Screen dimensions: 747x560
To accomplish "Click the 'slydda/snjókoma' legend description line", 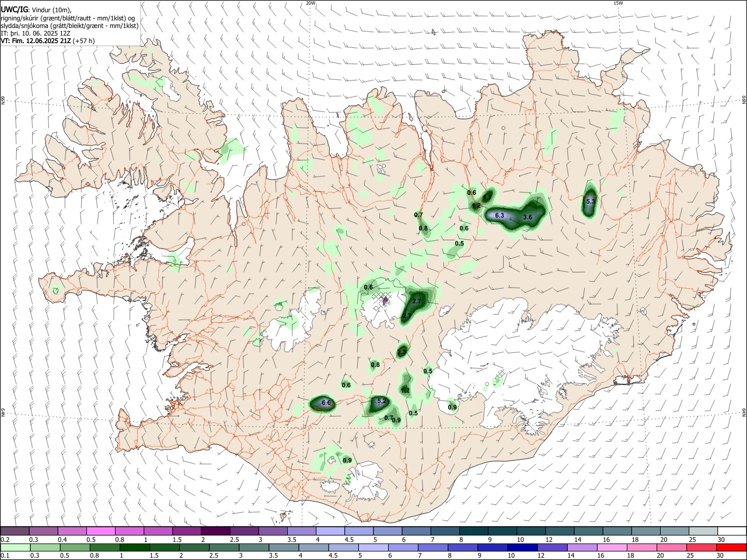I will pyautogui.click(x=69, y=26).
